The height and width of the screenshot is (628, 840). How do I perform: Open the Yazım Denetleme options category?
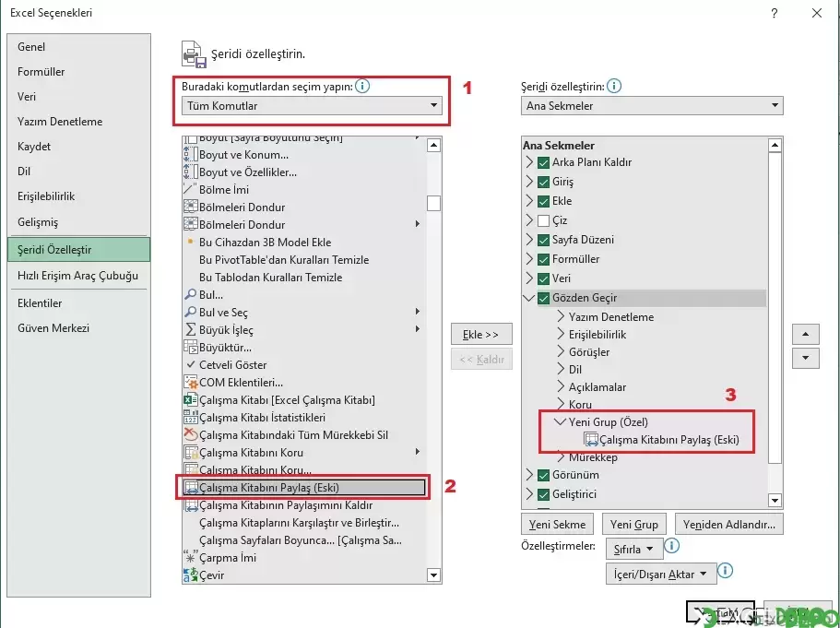coord(78,121)
